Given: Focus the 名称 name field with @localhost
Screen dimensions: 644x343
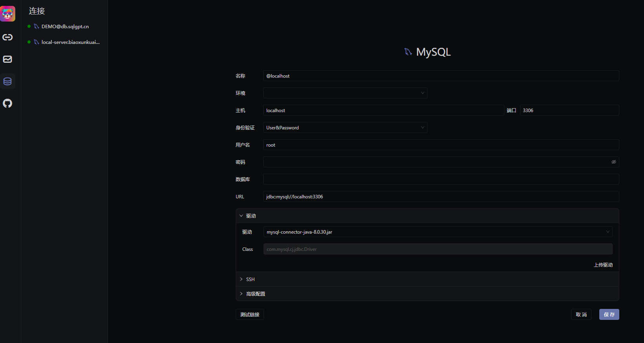Looking at the screenshot, I should pos(441,76).
